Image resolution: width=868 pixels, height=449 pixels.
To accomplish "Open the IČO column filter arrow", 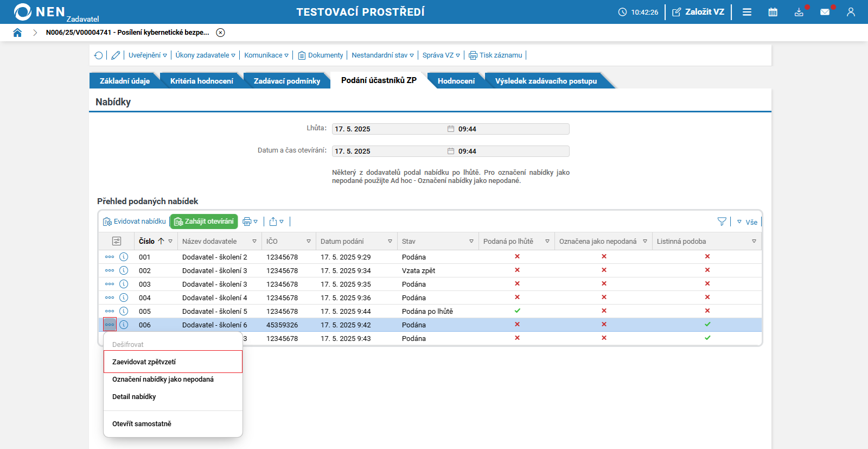I will 309,241.
